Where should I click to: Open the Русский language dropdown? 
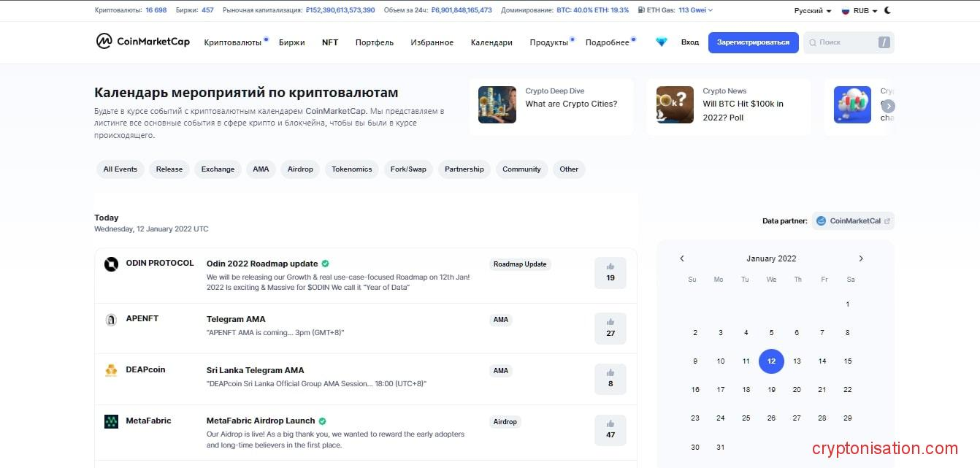[812, 11]
